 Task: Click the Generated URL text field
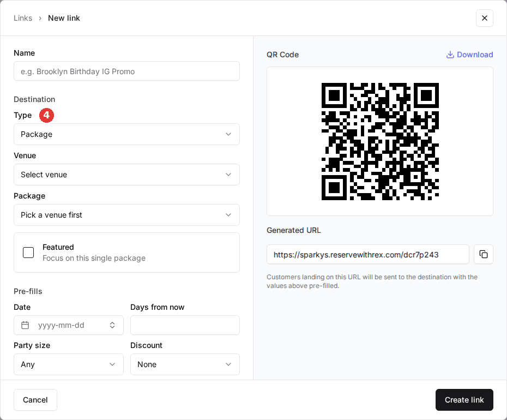click(x=368, y=254)
